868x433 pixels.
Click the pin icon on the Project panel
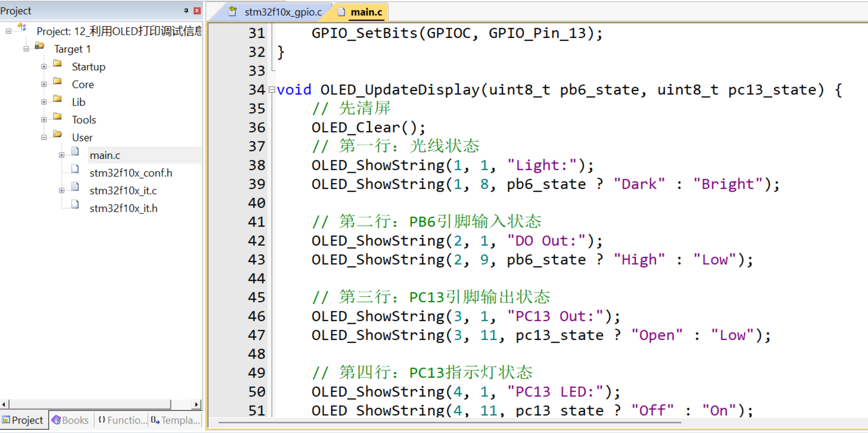click(x=186, y=11)
